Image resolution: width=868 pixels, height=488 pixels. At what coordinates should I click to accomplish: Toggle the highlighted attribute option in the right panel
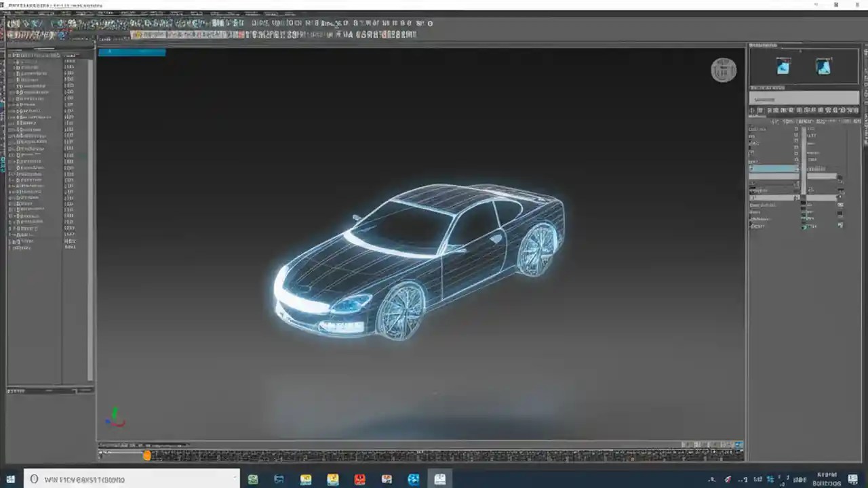point(773,168)
